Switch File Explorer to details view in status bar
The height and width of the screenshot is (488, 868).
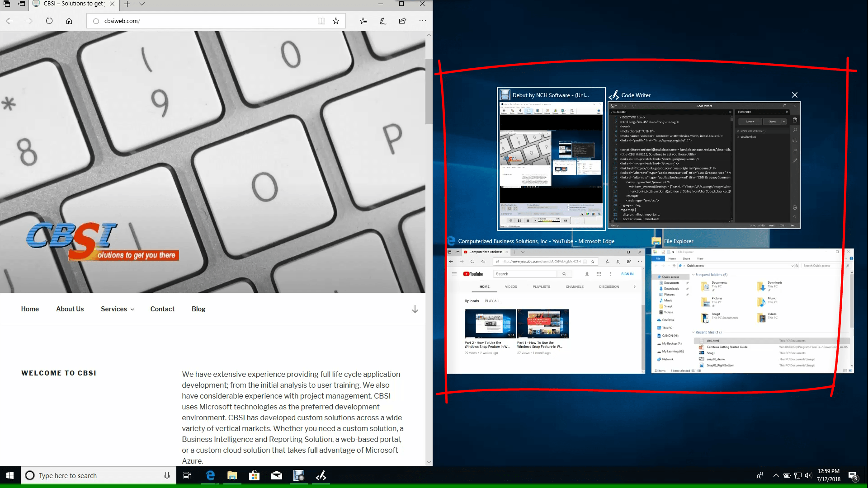[845, 371]
